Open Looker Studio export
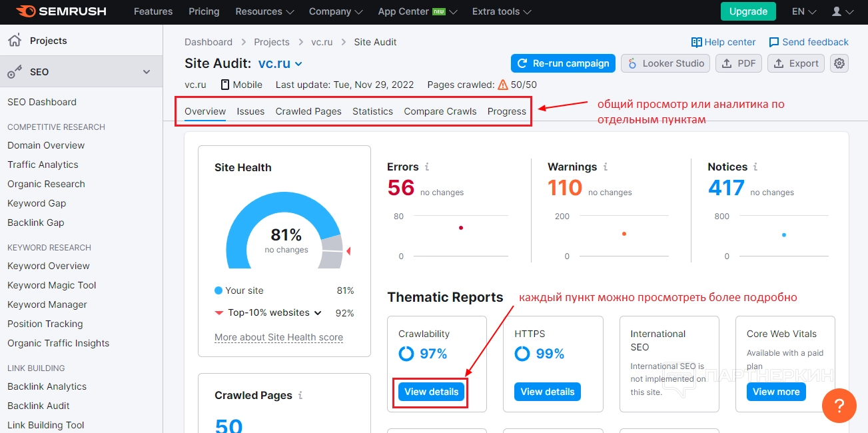Viewport: 868px width, 433px height. pyautogui.click(x=665, y=63)
